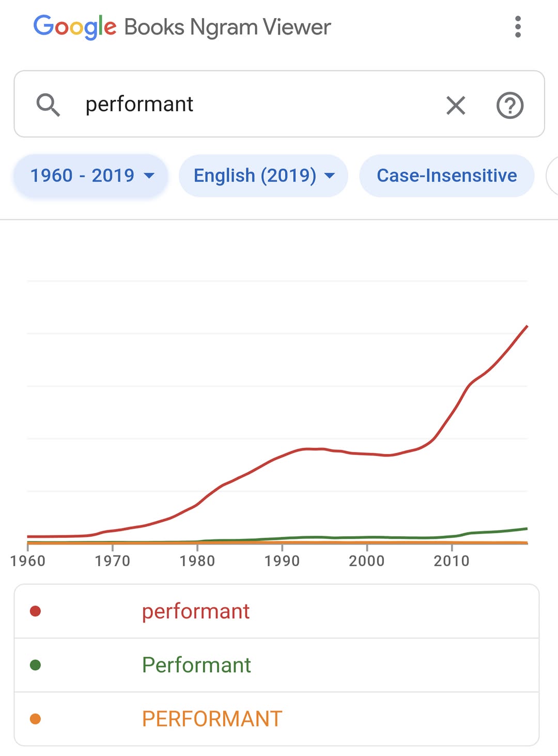
Task: Click the green dot legend swatch
Action: pyautogui.click(x=36, y=665)
